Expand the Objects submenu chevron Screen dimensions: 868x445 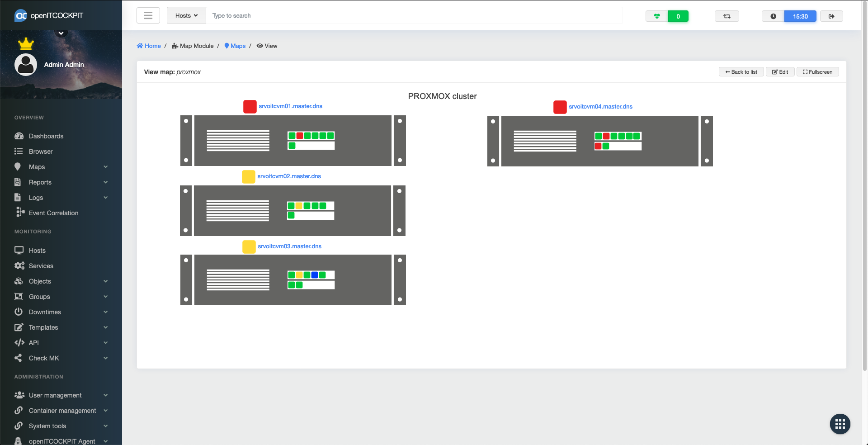pos(105,281)
